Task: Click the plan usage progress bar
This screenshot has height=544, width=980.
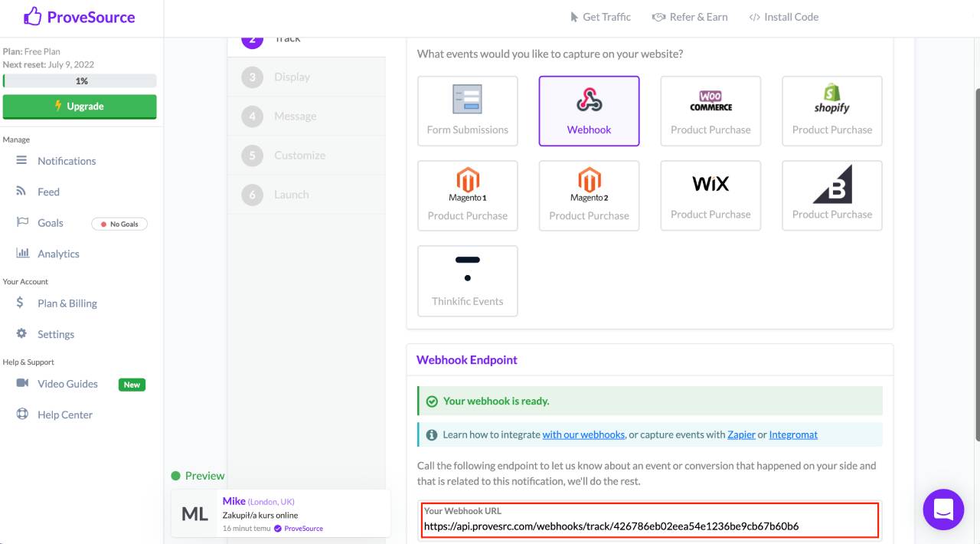Action: 80,80
